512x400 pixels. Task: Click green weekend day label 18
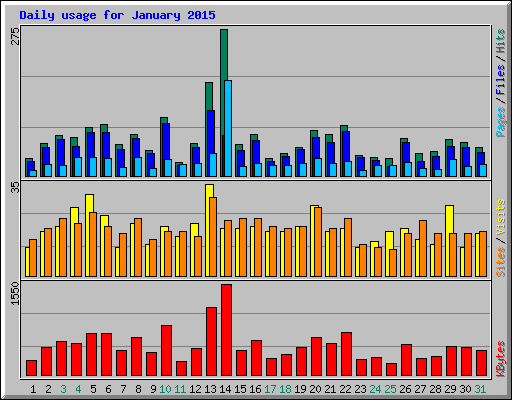285,389
